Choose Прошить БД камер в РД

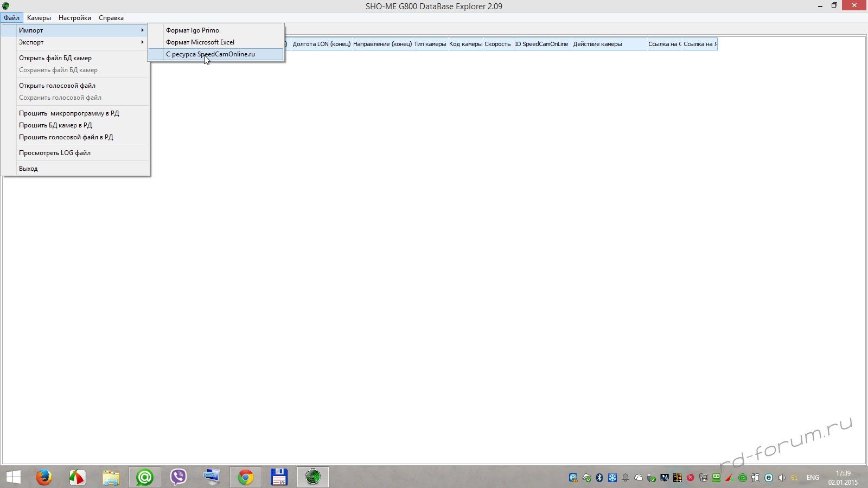75,125
